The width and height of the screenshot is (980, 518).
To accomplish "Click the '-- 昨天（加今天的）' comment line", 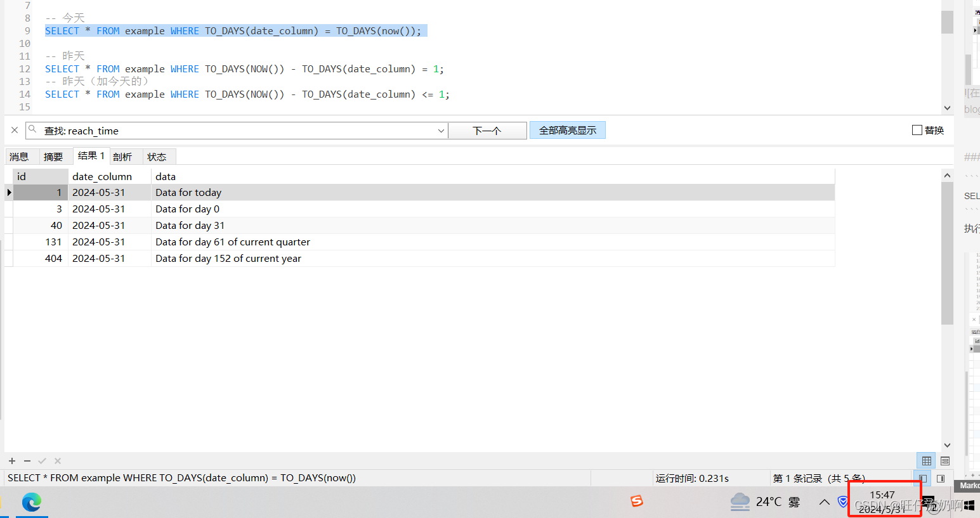I will (x=96, y=81).
